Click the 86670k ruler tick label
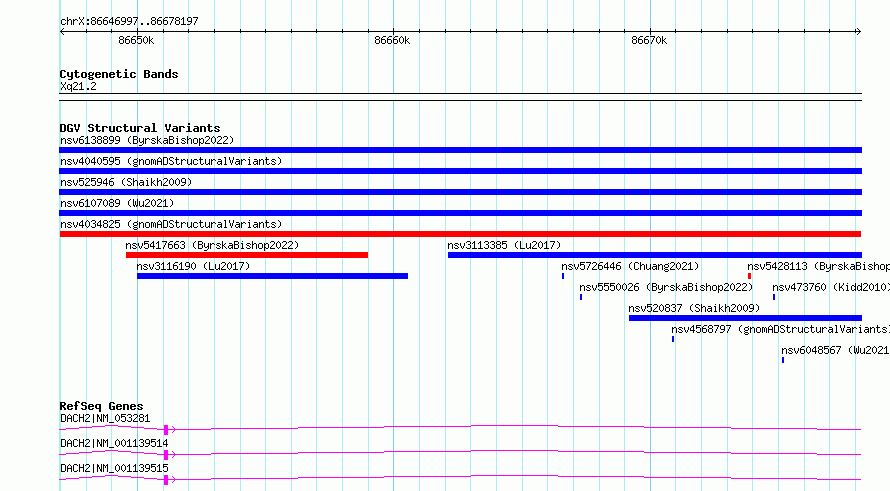 point(649,40)
